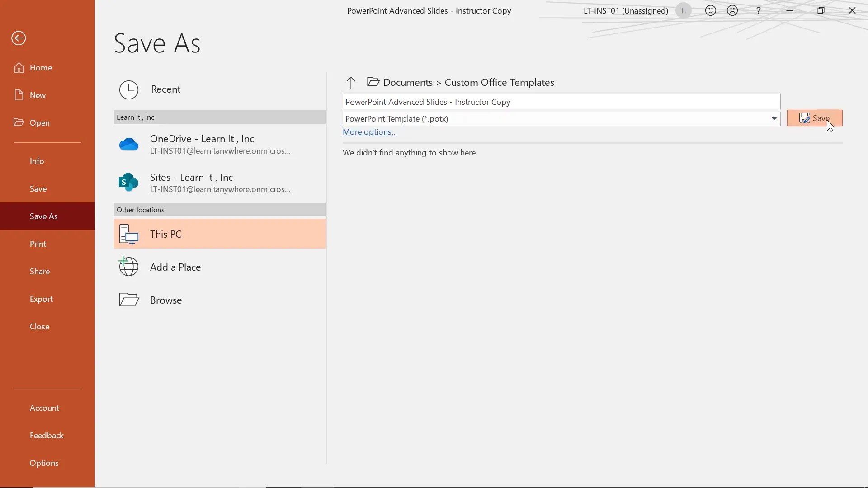This screenshot has width=868, height=488.
Task: Click Documents in the folder path
Action: (408, 83)
